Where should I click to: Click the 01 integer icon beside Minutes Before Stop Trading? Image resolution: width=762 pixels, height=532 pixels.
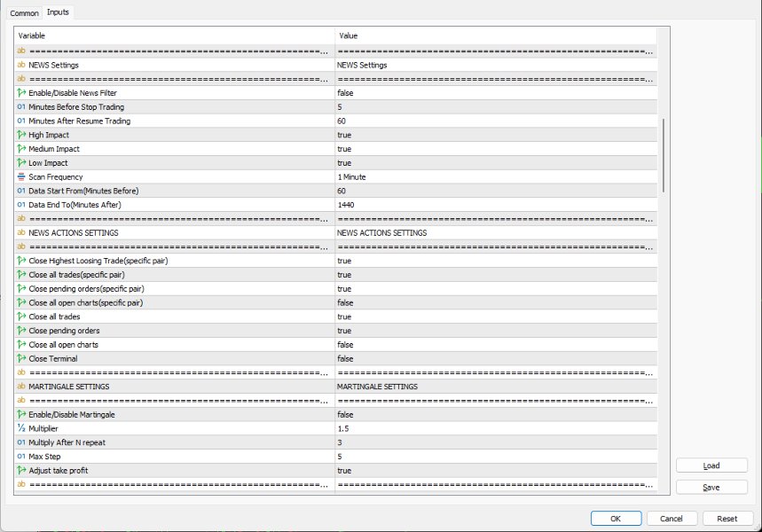[20, 106]
